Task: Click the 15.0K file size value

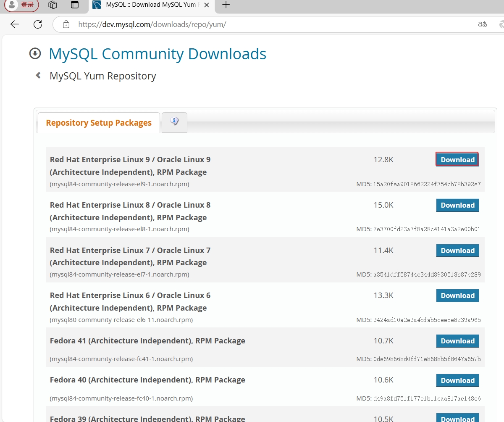Action: [x=383, y=205]
